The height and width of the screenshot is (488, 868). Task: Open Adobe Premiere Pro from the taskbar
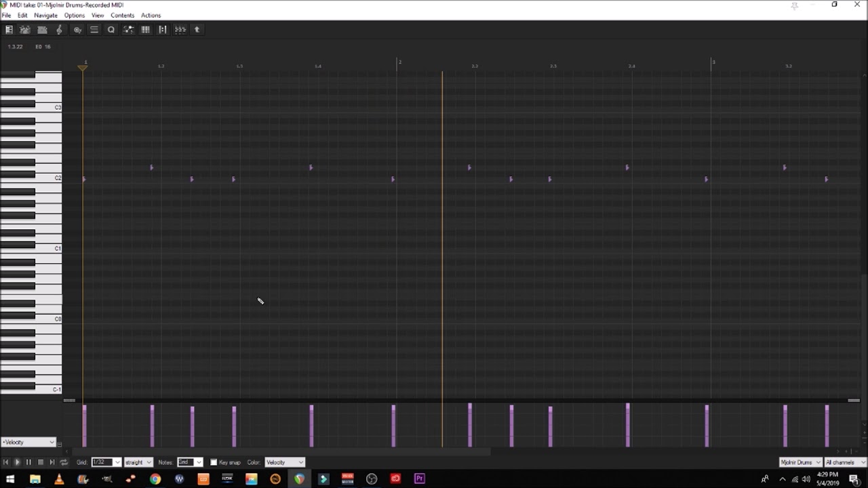[x=419, y=479]
